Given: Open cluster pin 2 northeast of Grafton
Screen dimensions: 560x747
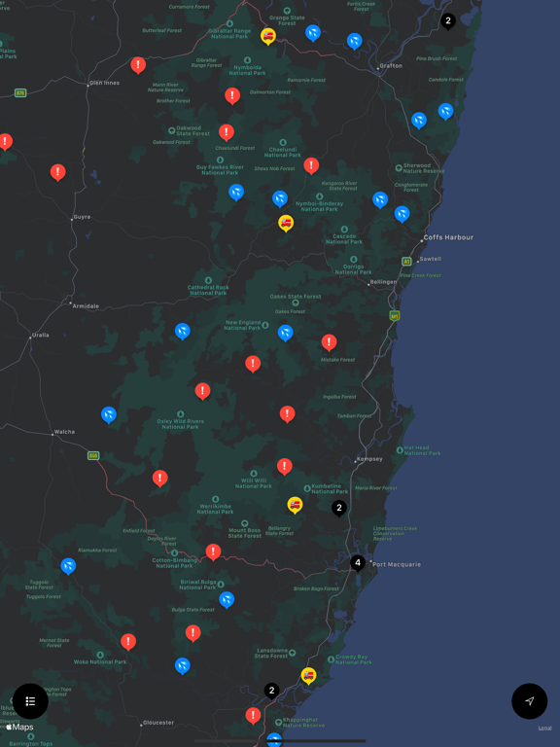Looking at the screenshot, I should 447,21.
